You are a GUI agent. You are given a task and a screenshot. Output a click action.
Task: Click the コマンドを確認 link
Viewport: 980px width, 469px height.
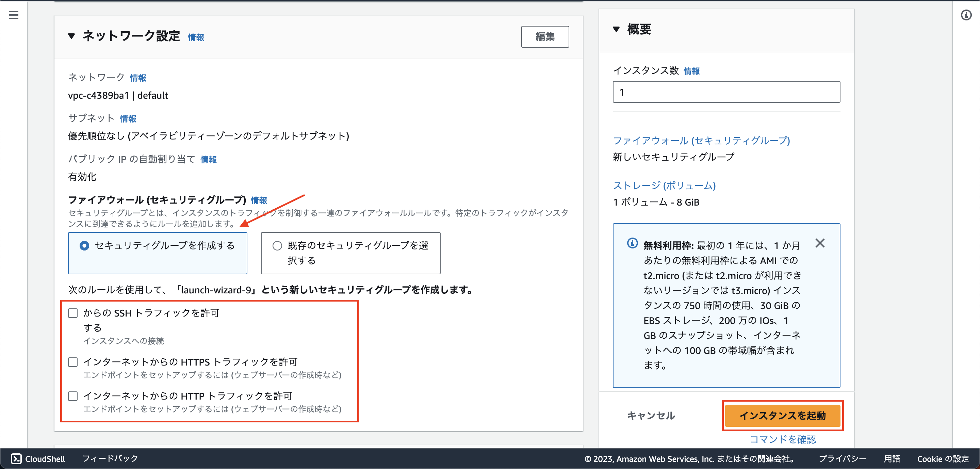tap(783, 440)
